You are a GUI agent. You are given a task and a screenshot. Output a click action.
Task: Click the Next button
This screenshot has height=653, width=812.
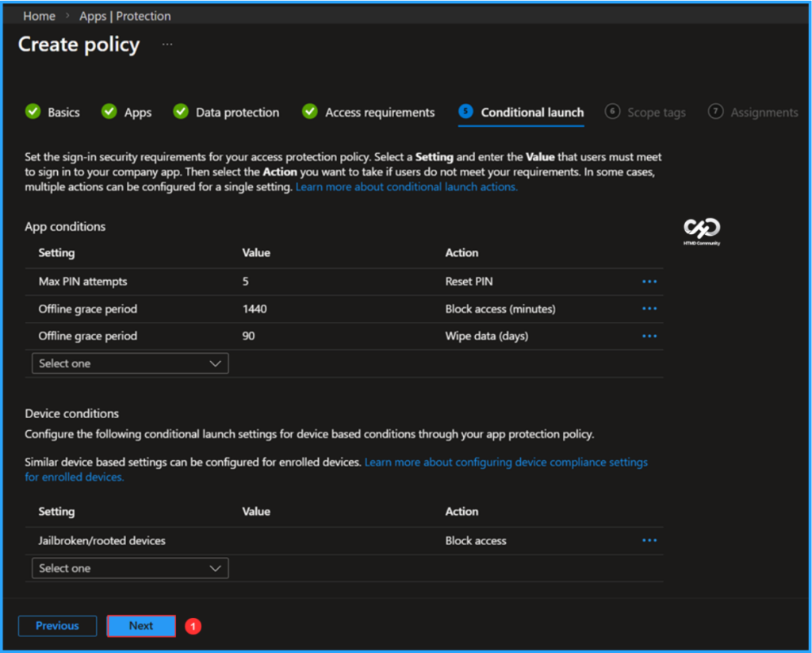(x=140, y=625)
